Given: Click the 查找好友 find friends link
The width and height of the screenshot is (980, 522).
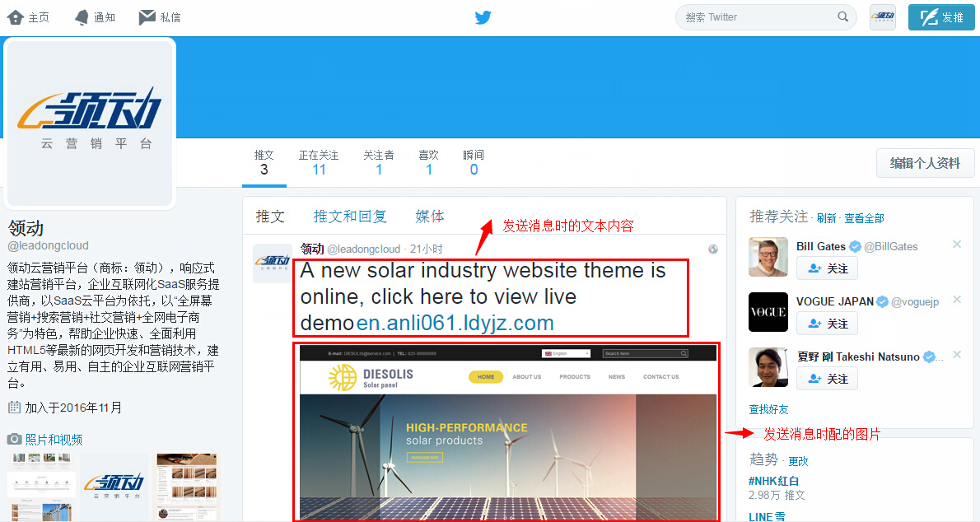Looking at the screenshot, I should (x=768, y=408).
